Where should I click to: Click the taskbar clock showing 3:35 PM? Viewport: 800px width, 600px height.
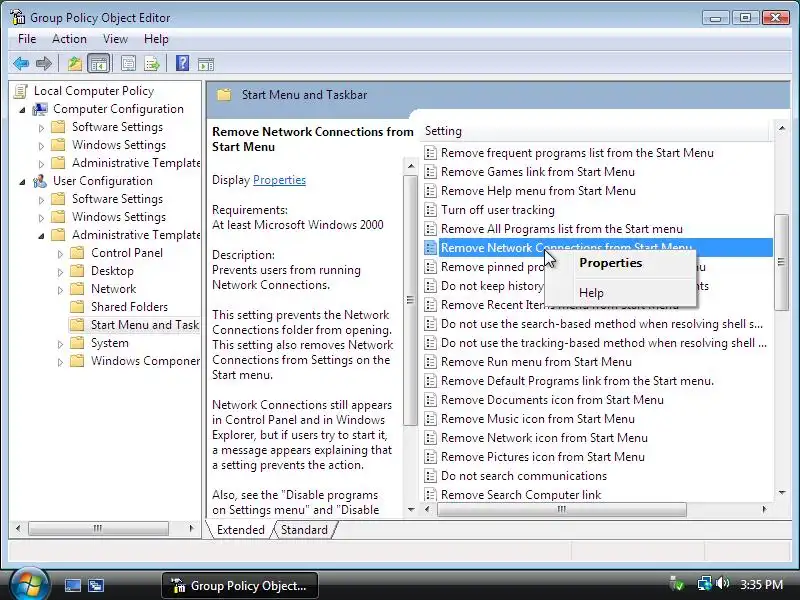(x=761, y=585)
